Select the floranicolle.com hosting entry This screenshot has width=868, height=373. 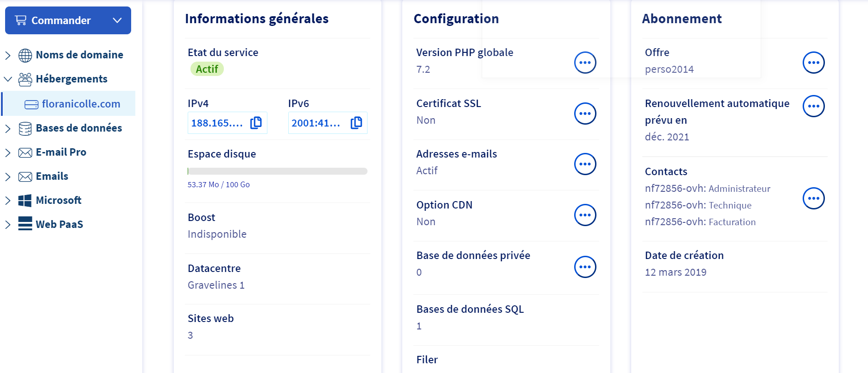click(x=81, y=104)
